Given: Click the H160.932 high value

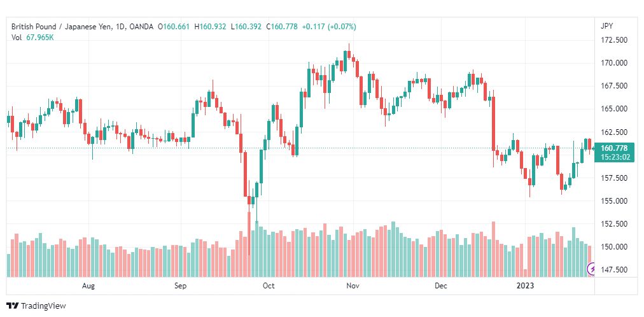Looking at the screenshot, I should click(210, 27).
